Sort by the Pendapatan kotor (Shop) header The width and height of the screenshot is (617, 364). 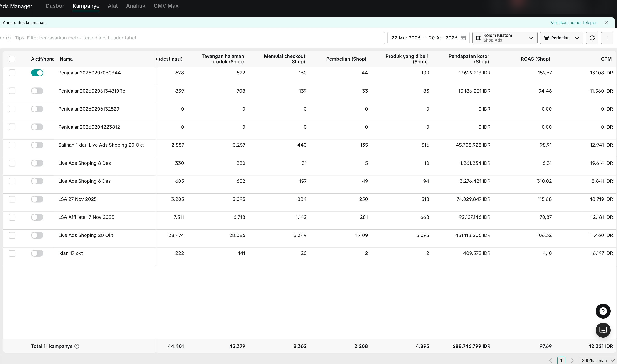469,59
